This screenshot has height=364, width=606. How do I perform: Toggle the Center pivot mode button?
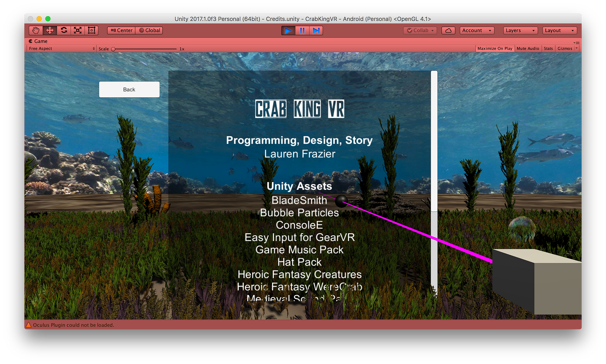click(121, 30)
